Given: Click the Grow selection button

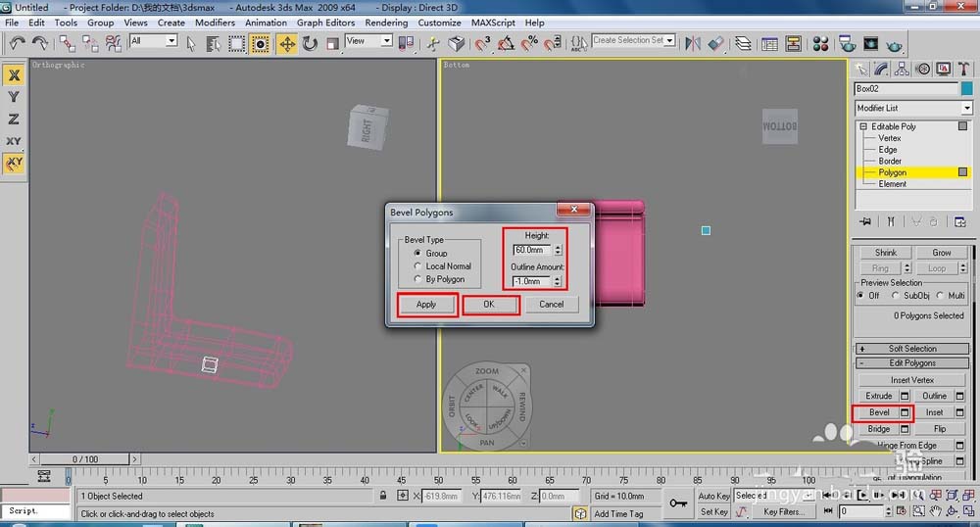Looking at the screenshot, I should coord(941,253).
